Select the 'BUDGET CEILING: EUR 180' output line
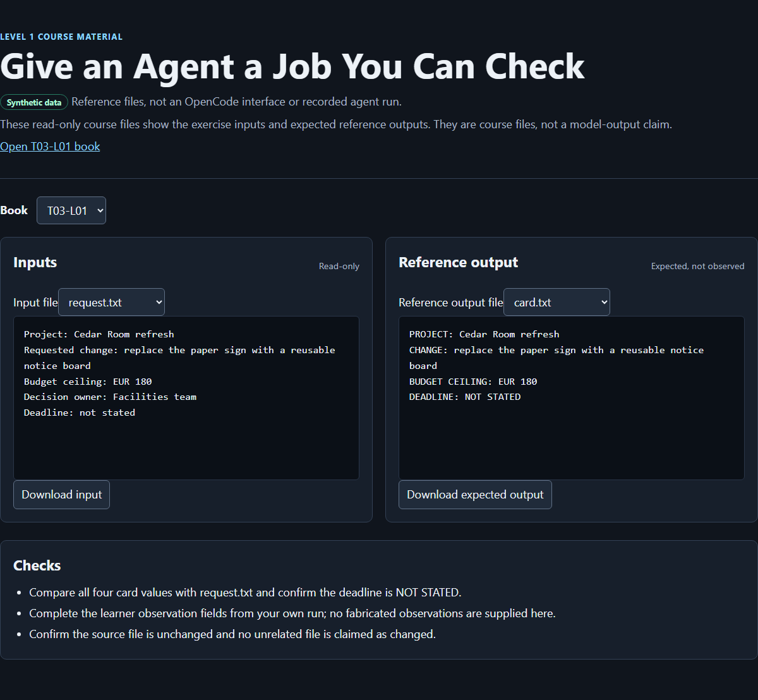 coord(473,382)
